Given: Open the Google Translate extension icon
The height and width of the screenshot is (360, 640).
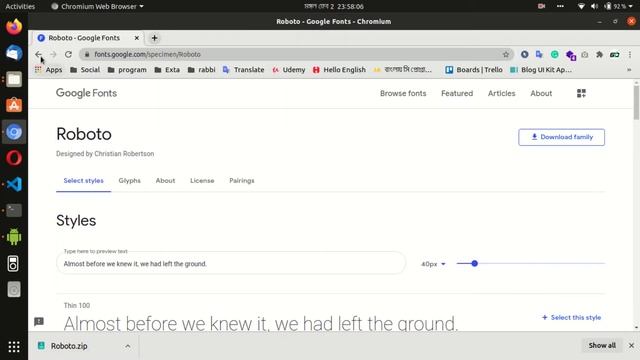Looking at the screenshot, I should 539,54.
